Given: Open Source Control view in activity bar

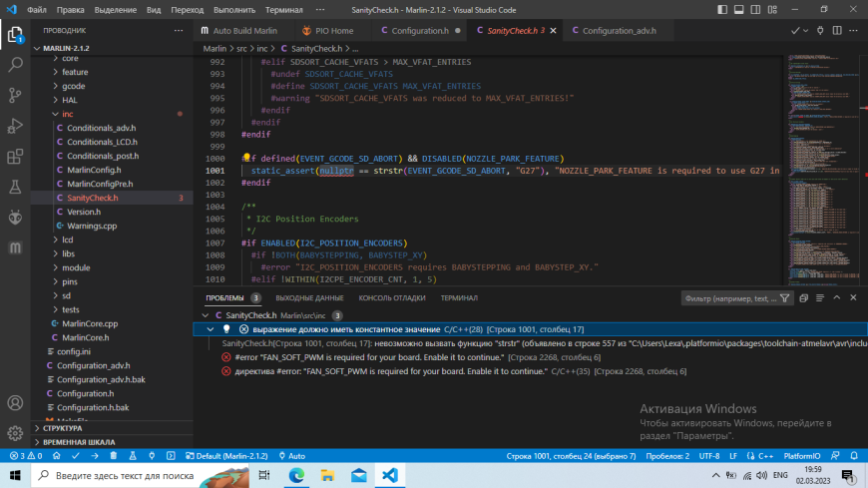Looking at the screenshot, I should click(x=16, y=95).
